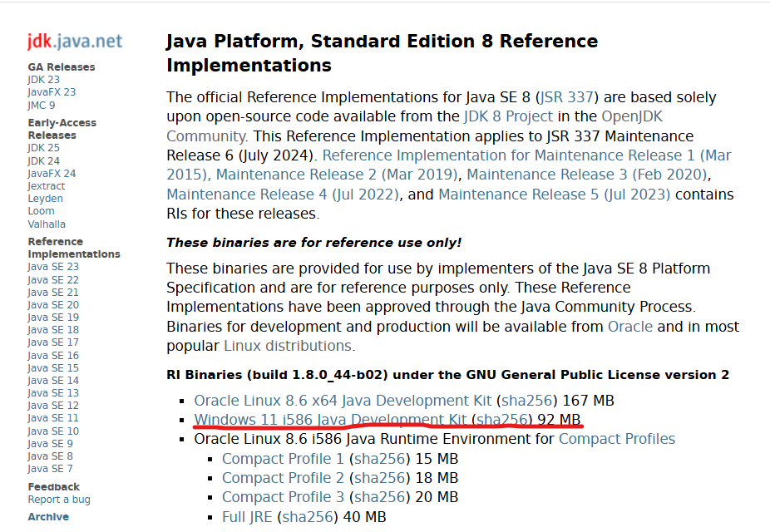The width and height of the screenshot is (770, 532).
Task: Select Java SE 20 reference implementation
Action: (53, 305)
